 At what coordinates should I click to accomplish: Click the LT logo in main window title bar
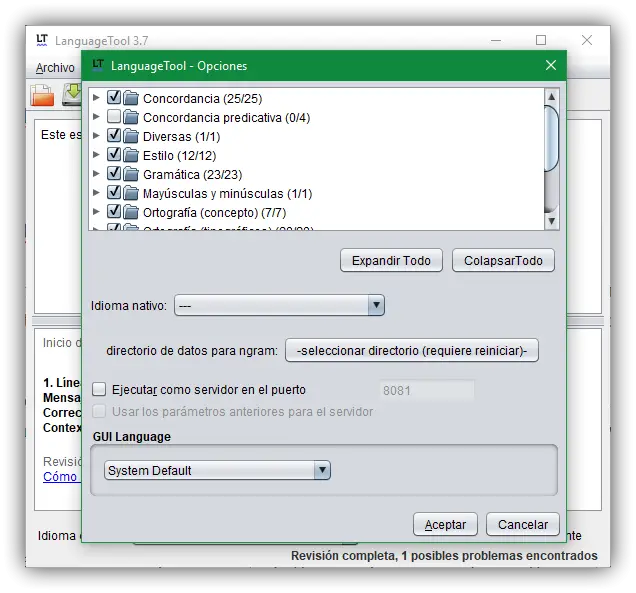[42, 40]
